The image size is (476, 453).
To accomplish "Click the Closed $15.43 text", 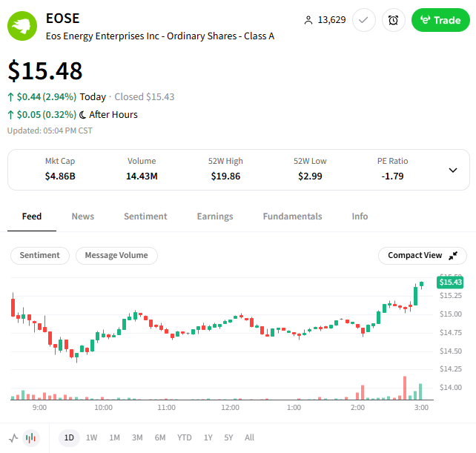I will (144, 97).
